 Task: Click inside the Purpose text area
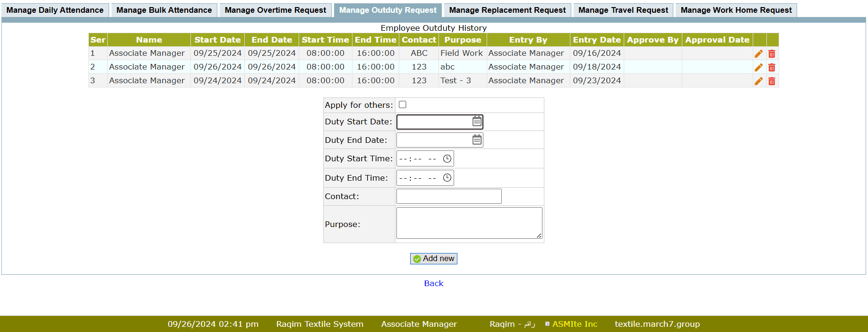click(x=468, y=223)
